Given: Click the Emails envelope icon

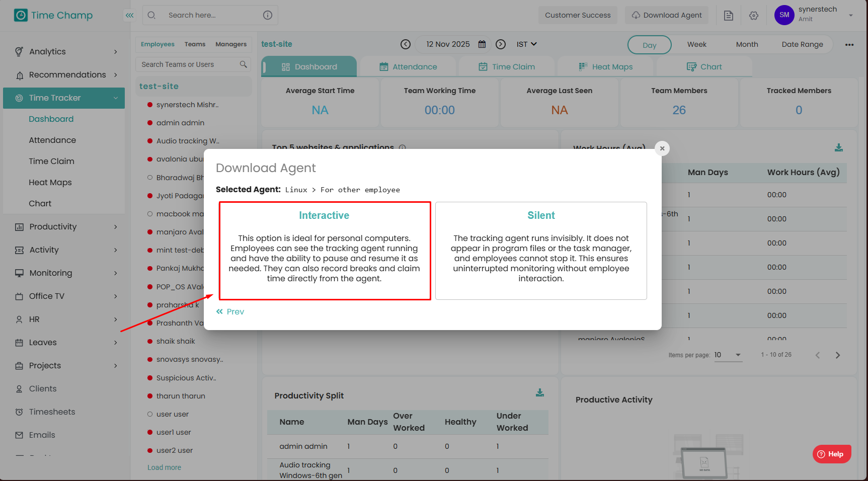Looking at the screenshot, I should coord(19,435).
